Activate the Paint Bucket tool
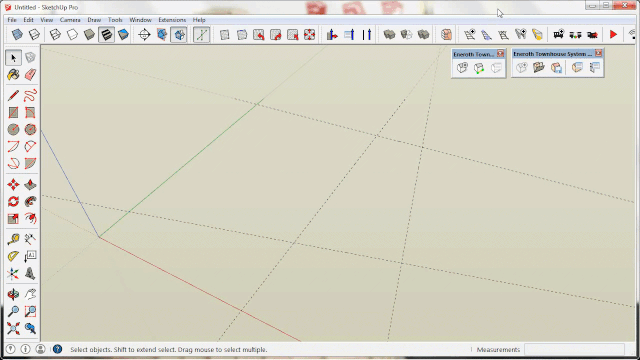The image size is (640, 360). (13, 75)
